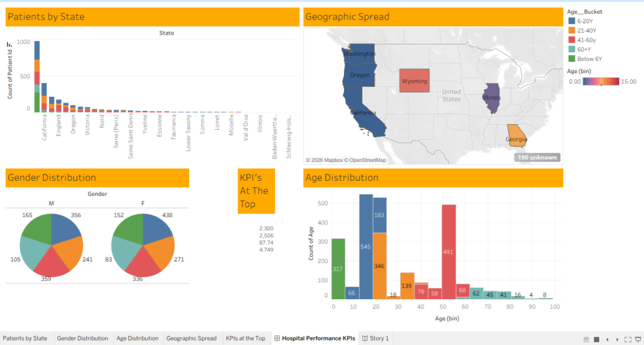This screenshot has height=345, width=644.
Task: Click the Tasmania axis label
Action: click(174, 127)
